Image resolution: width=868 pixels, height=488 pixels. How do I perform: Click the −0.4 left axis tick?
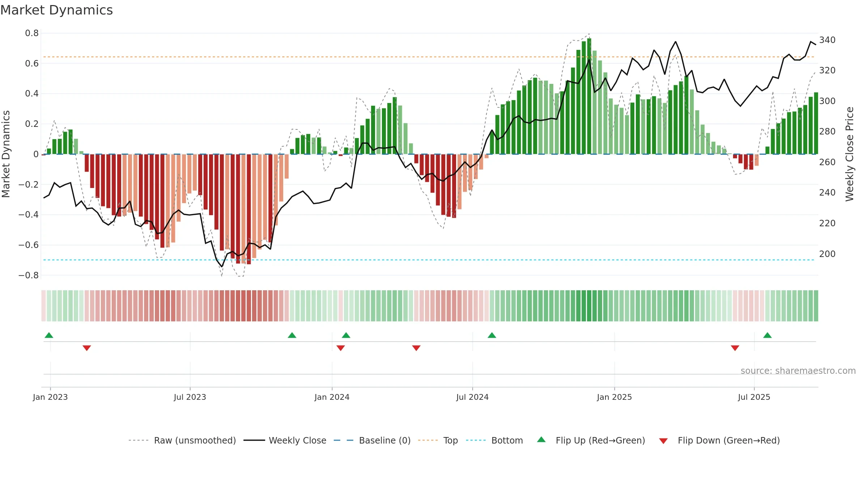[x=29, y=215]
